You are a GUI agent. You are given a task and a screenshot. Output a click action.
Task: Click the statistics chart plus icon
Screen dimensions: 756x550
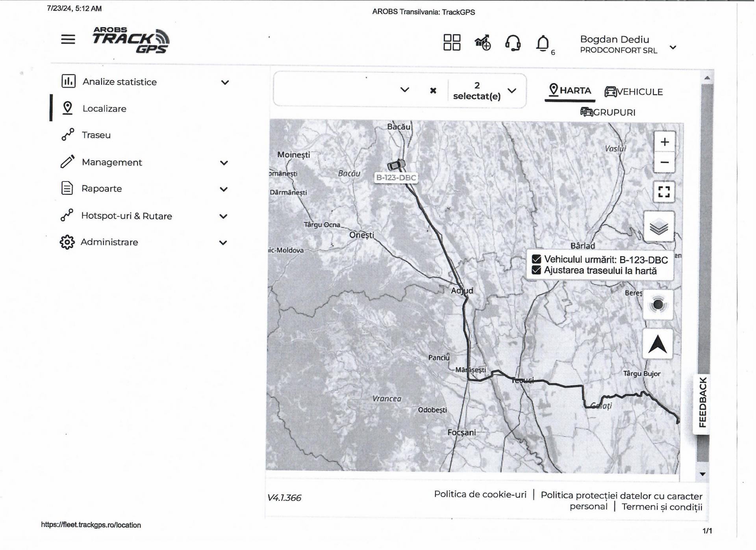click(x=483, y=43)
